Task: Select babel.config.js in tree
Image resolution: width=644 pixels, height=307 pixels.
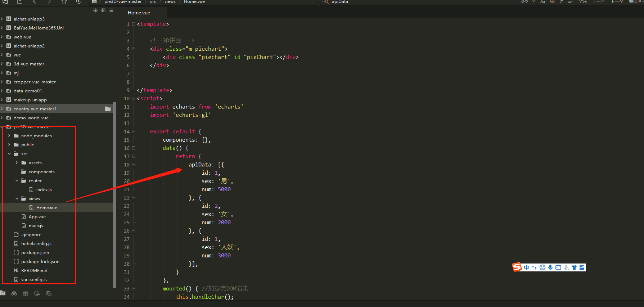Action: 36,243
